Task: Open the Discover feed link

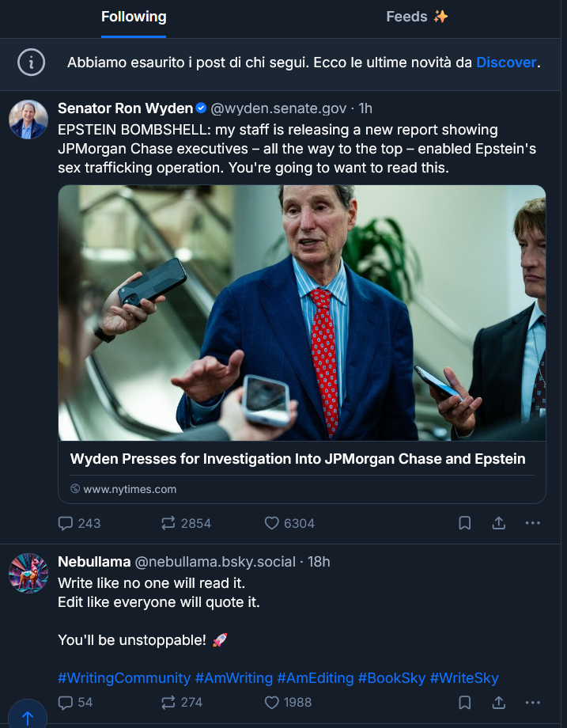Action: [x=506, y=63]
